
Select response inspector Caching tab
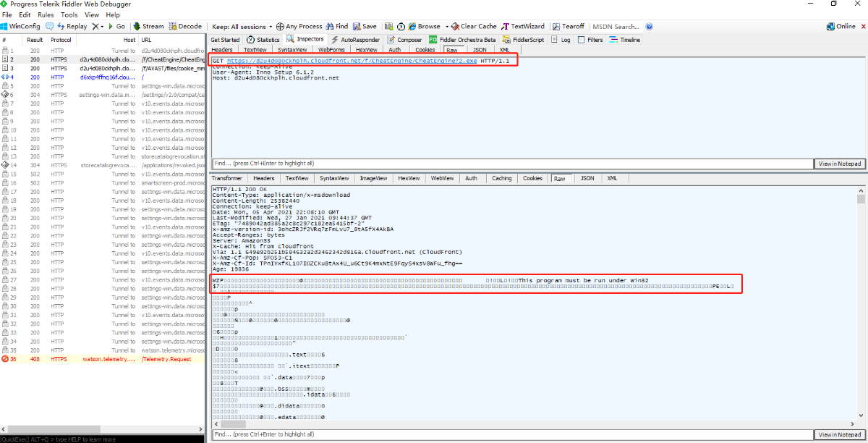(x=501, y=178)
